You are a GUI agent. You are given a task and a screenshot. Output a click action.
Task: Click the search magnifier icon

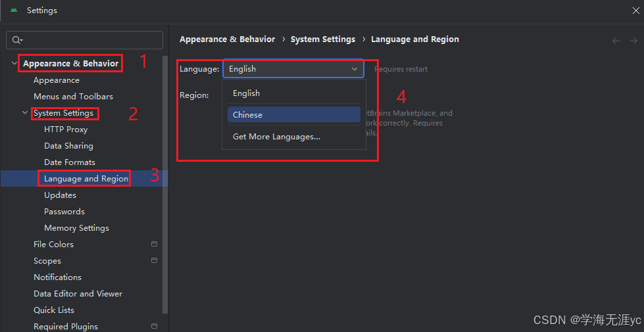17,40
